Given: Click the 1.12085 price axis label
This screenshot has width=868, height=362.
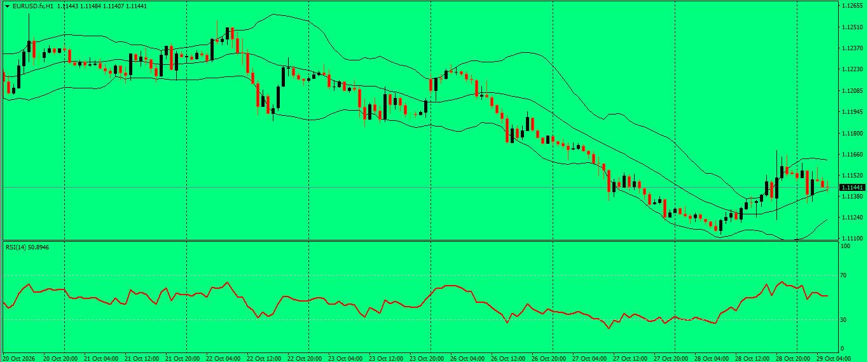Looking at the screenshot, I should [x=851, y=91].
